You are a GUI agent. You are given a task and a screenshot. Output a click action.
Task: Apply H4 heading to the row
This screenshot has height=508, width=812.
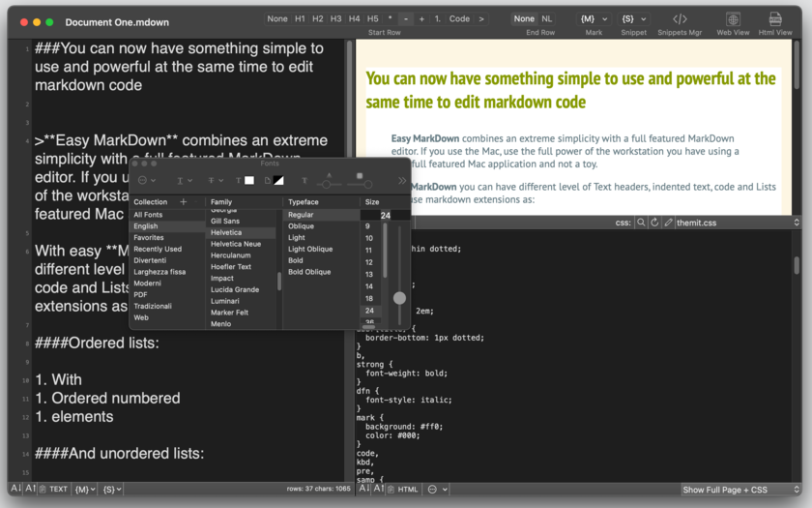[354, 18]
